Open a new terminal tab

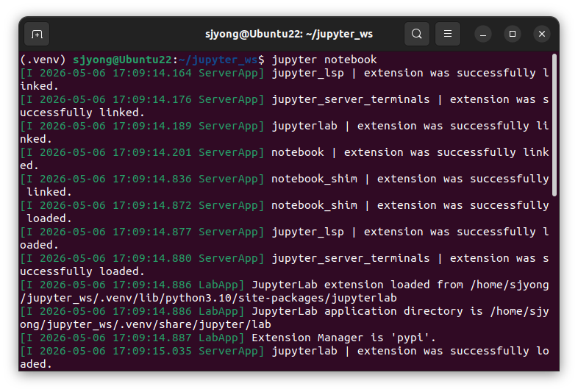37,34
